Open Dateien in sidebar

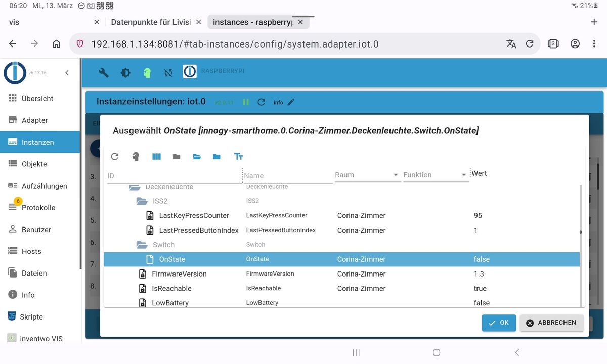pos(40,273)
